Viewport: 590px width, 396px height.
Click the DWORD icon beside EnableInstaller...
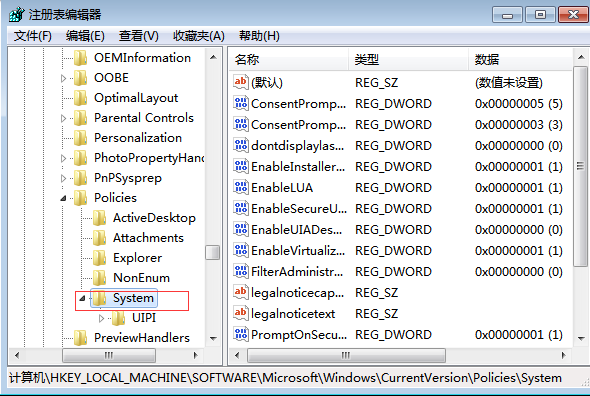pyautogui.click(x=240, y=166)
